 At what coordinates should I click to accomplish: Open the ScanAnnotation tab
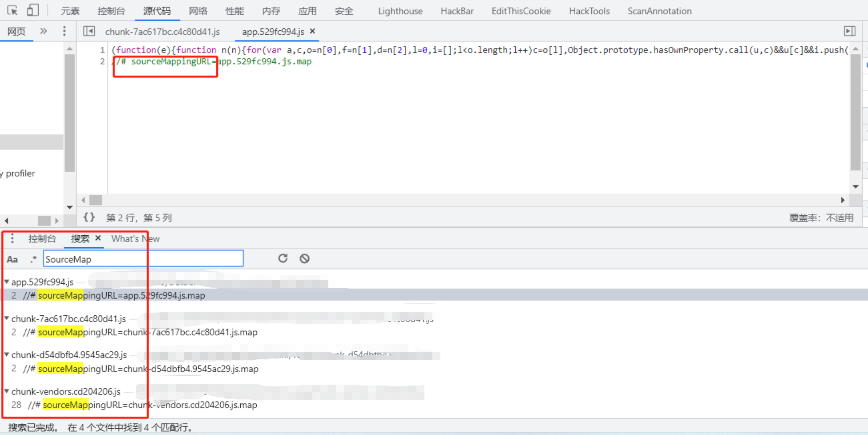(x=660, y=11)
